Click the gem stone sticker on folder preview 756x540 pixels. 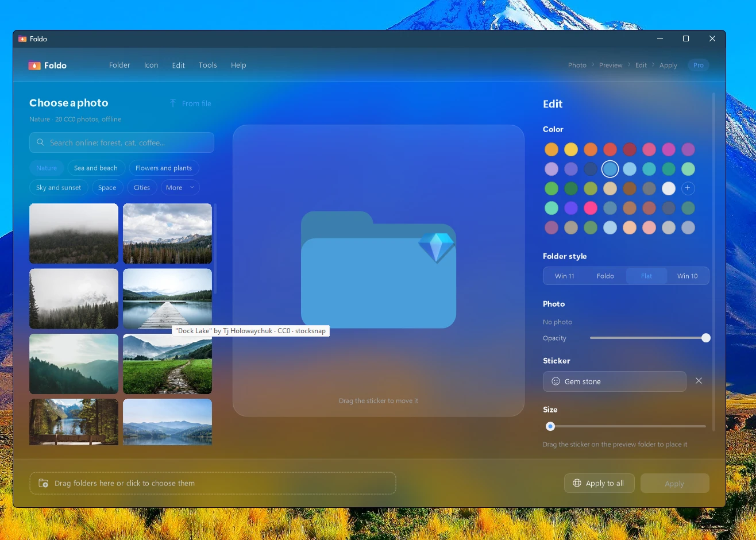pyautogui.click(x=437, y=248)
